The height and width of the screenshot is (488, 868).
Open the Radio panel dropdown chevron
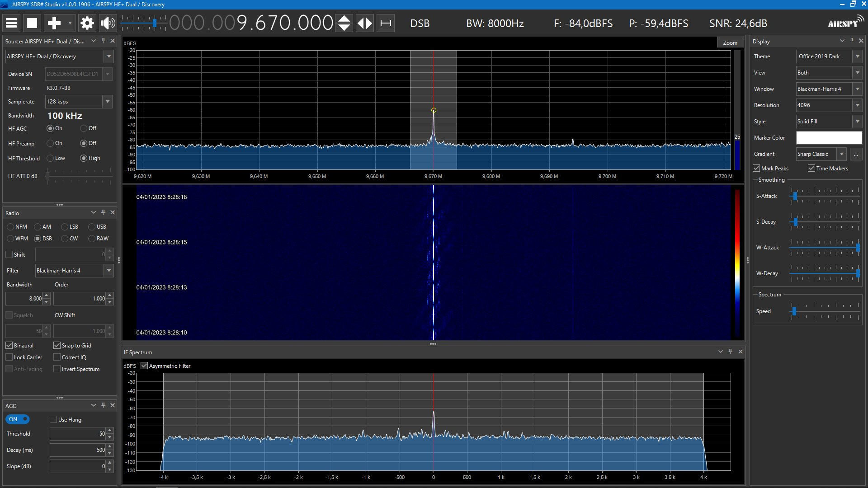pyautogui.click(x=94, y=213)
